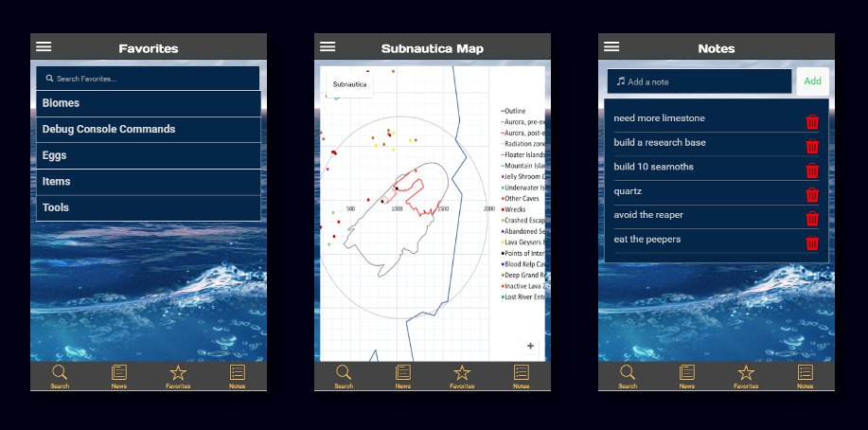This screenshot has height=430, width=868.
Task: Tap Favorites star in Notes screen bottom bar
Action: coord(746,372)
